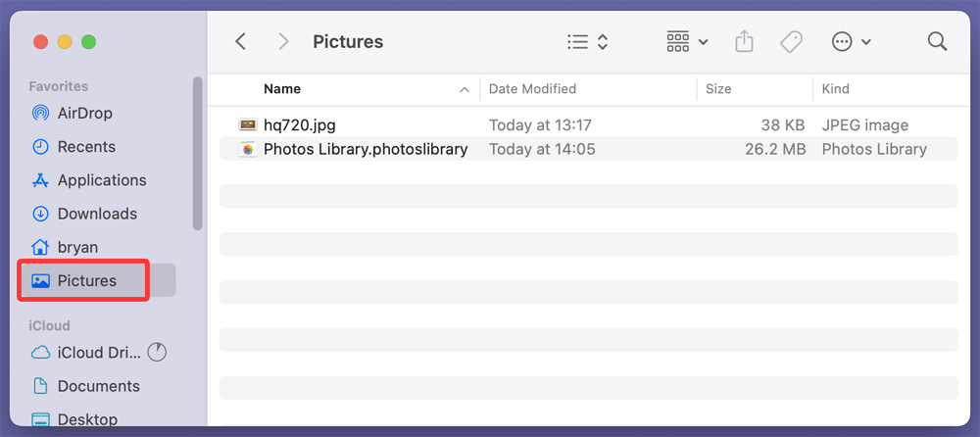The image size is (980, 437).
Task: Click the green full-screen button
Action: (88, 42)
